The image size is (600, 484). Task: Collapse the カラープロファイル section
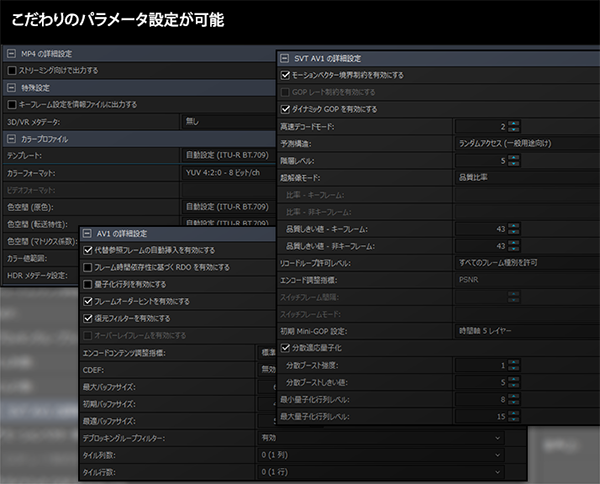(x=12, y=139)
